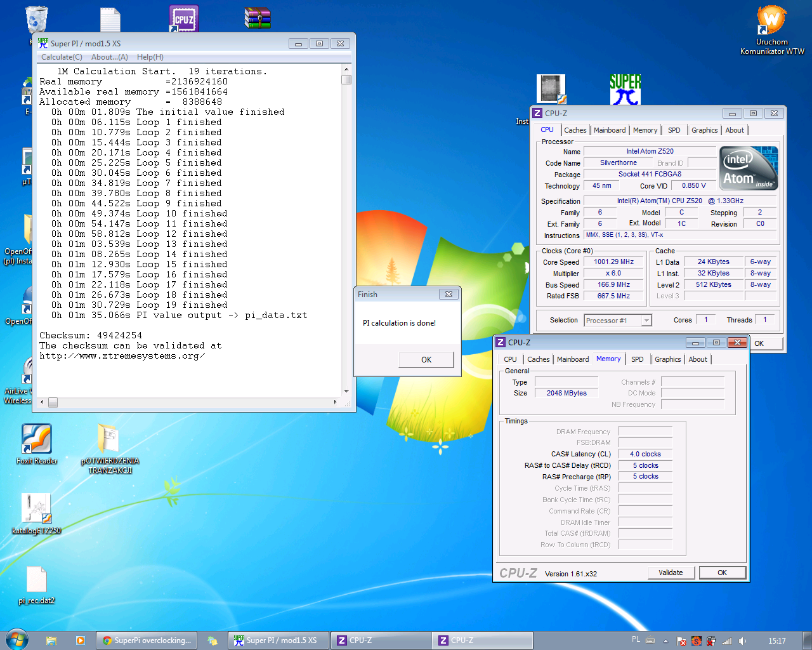The width and height of the screenshot is (812, 650).
Task: Click OK in the front CPU-Z Memory window
Action: (722, 573)
